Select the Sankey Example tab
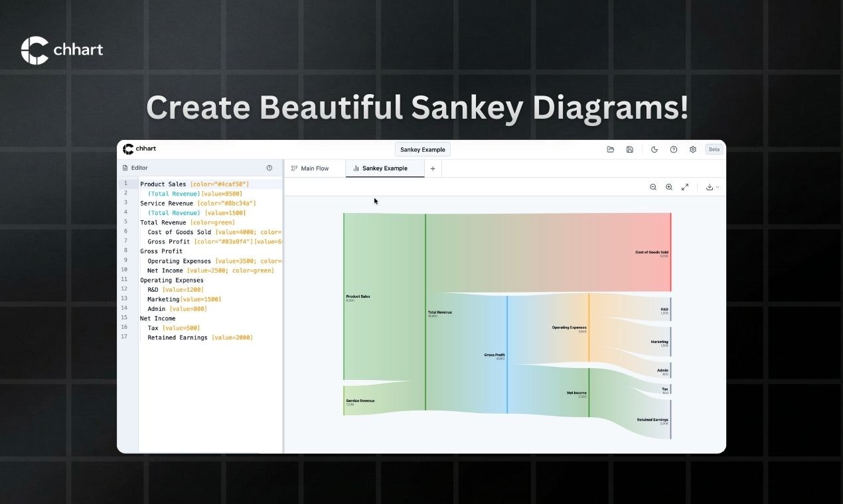This screenshot has width=843, height=504. point(385,168)
